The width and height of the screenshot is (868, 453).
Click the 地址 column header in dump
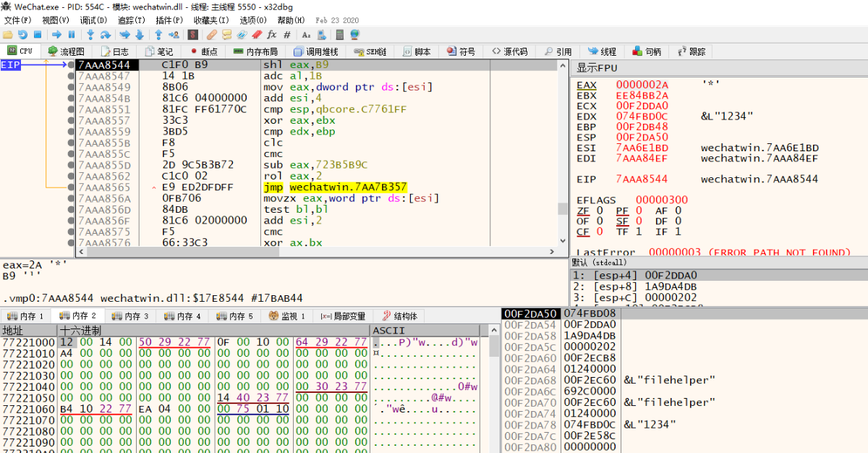click(29, 330)
